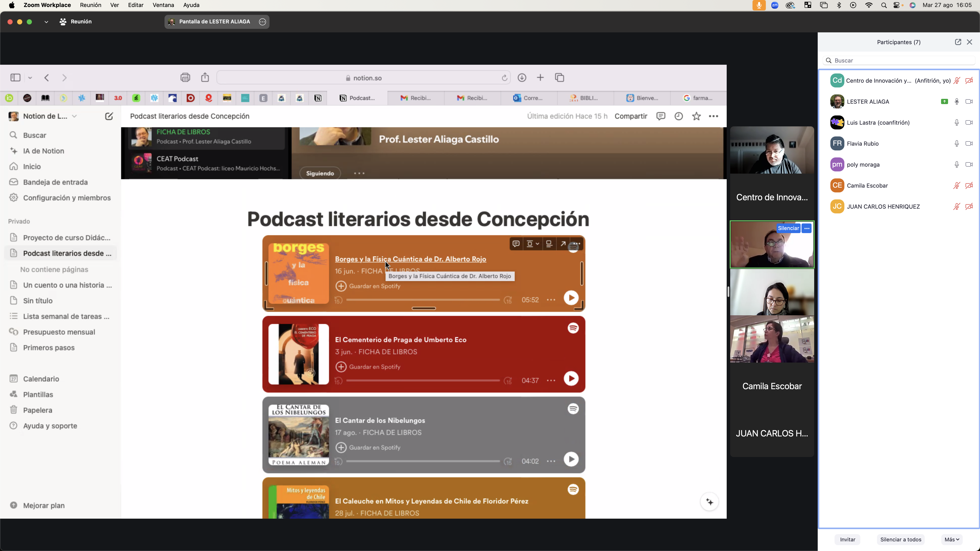Open the Zoom window view chevron dropdown

point(46,22)
